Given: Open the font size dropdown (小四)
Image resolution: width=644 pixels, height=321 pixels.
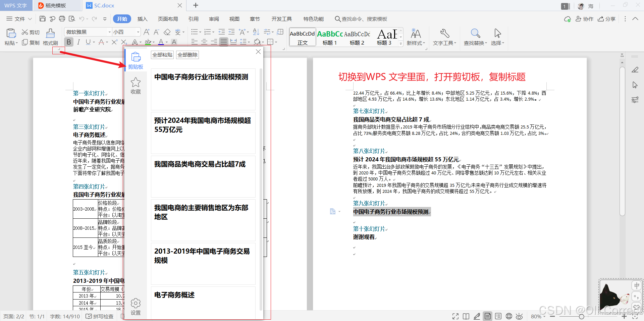Looking at the screenshot, I should 138,32.
